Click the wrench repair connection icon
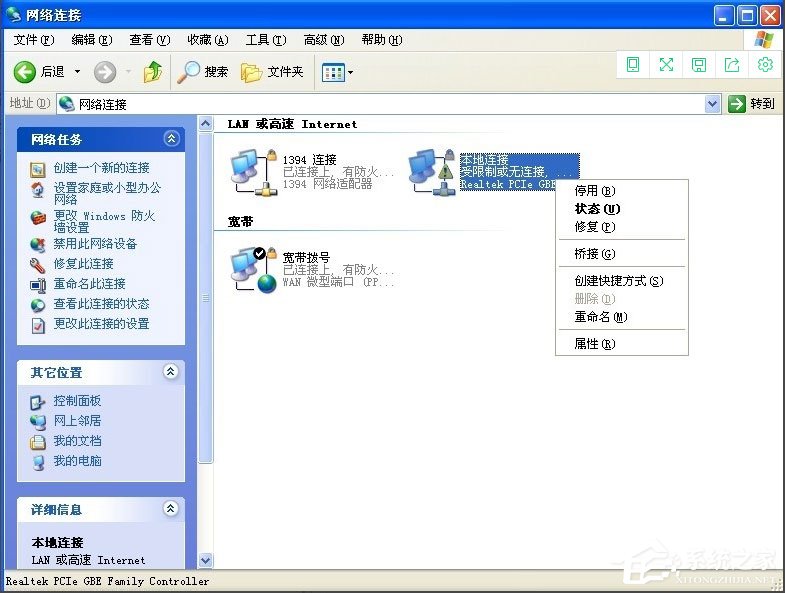This screenshot has width=785, height=593. [x=38, y=265]
